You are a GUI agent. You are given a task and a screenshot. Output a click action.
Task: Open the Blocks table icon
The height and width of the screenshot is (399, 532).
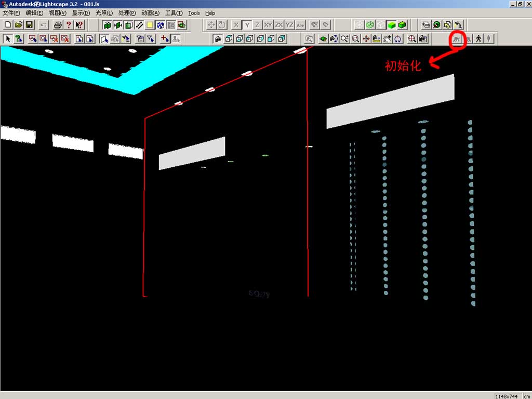click(447, 25)
